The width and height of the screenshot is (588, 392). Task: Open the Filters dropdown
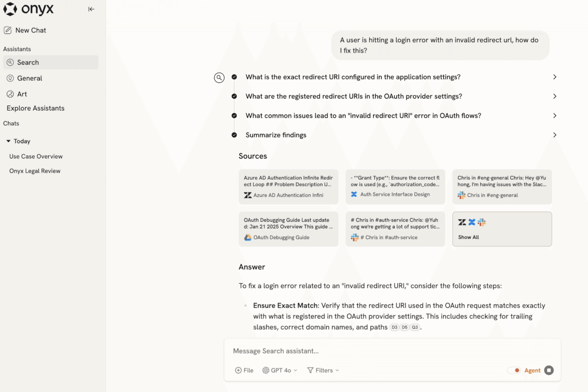[x=323, y=370]
